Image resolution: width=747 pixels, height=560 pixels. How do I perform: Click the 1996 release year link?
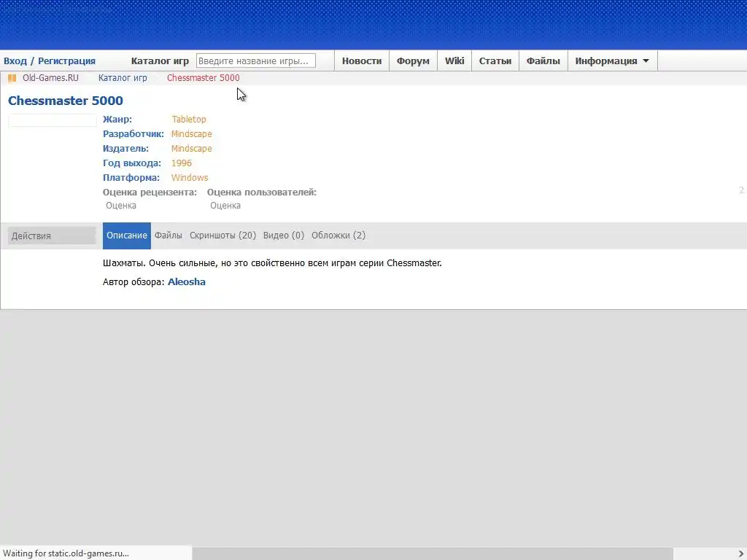pos(181,163)
